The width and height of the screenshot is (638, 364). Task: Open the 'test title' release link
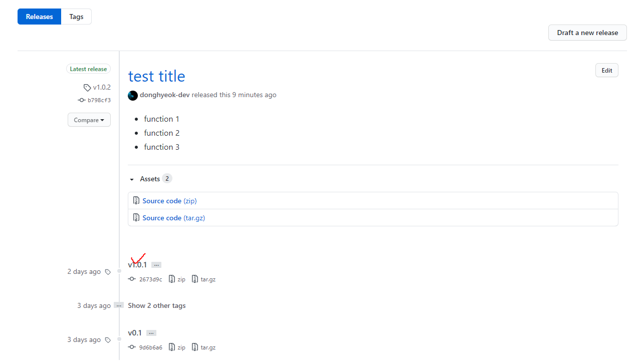click(x=157, y=76)
